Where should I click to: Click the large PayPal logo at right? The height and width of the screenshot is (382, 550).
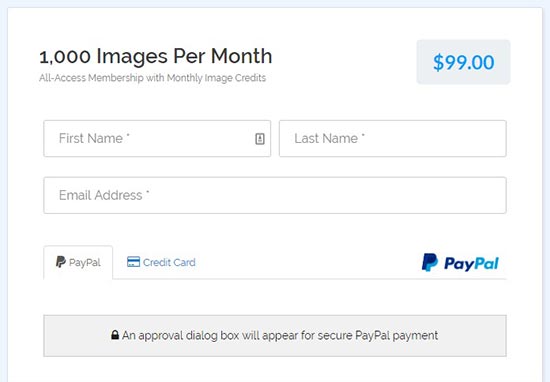(x=460, y=263)
